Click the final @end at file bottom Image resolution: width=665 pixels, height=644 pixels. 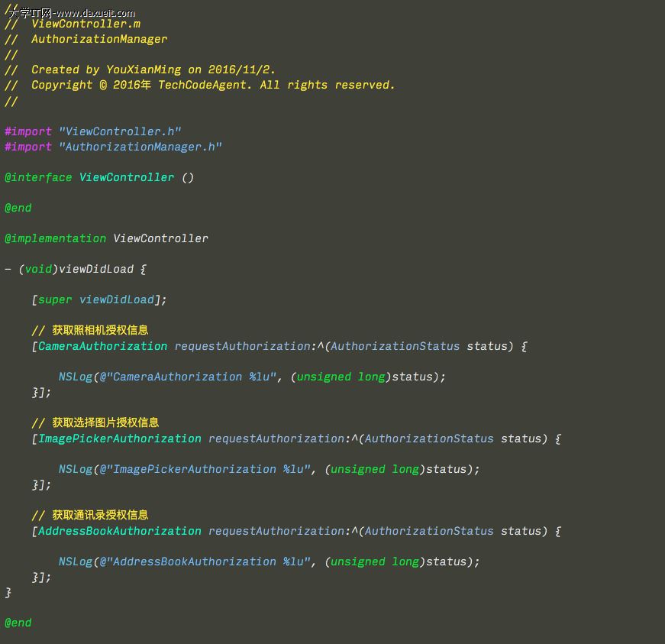[18, 623]
